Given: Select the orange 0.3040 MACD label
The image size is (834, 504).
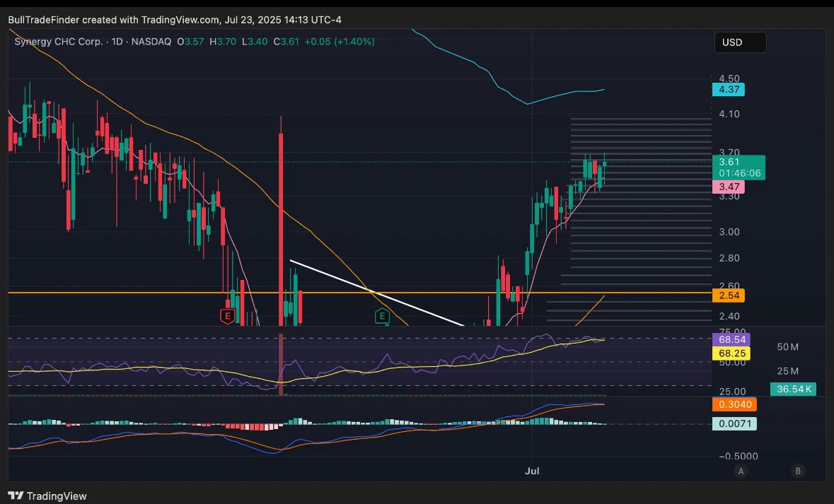Looking at the screenshot, I should point(734,404).
